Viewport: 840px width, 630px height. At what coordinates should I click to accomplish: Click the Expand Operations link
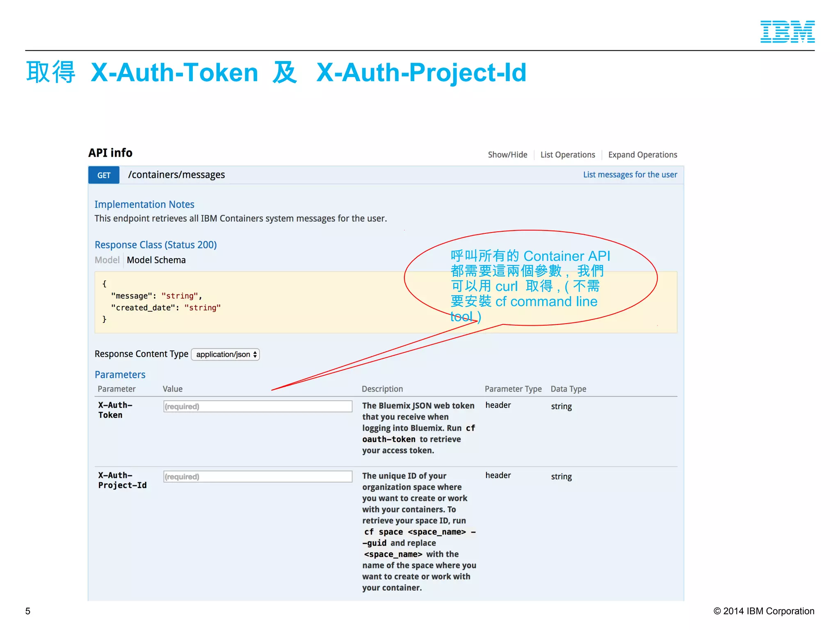643,155
